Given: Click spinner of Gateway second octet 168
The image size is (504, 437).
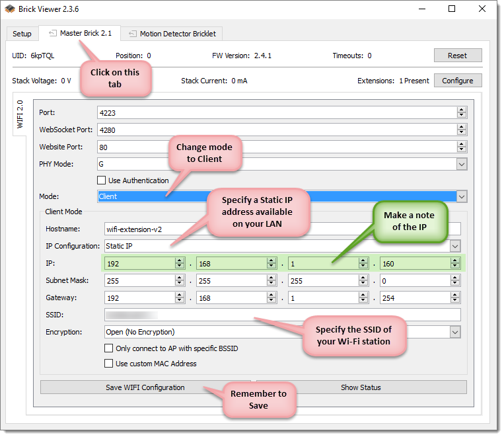Looking at the screenshot, I should pyautogui.click(x=271, y=298).
